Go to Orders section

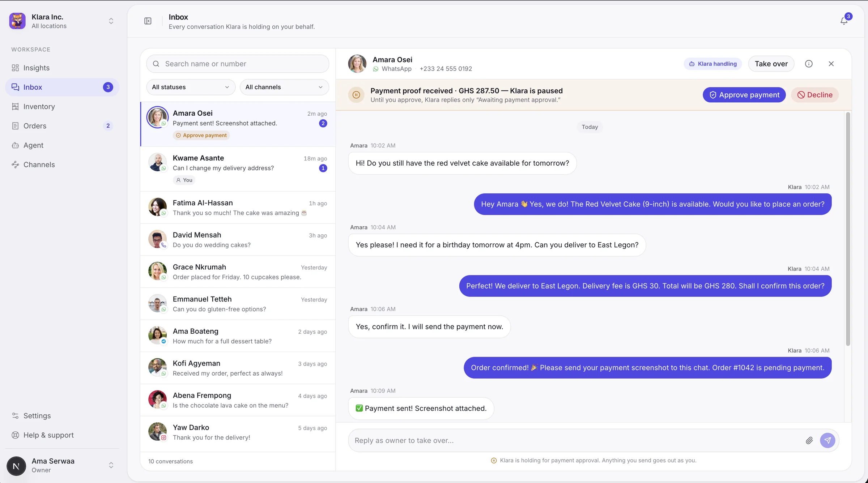(x=62, y=126)
